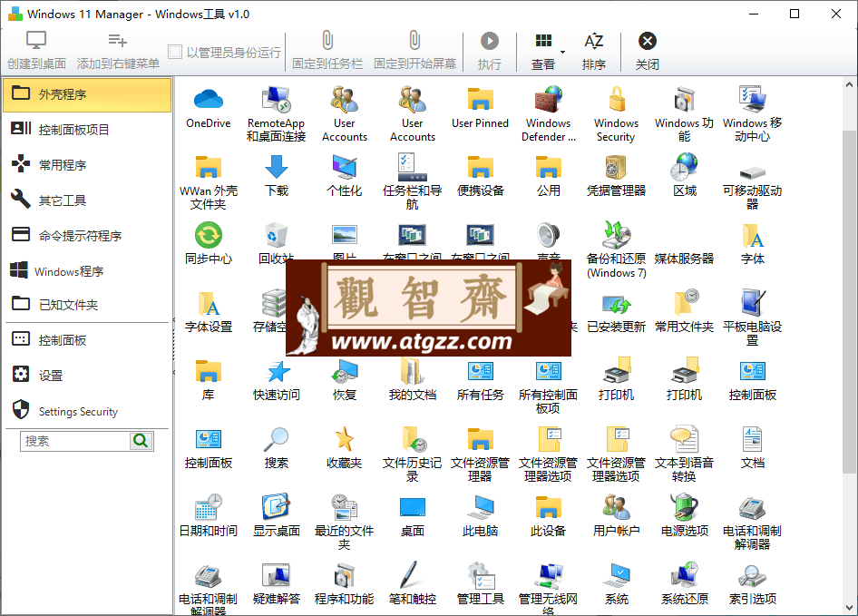Switch to 其它工具 category

[88, 200]
